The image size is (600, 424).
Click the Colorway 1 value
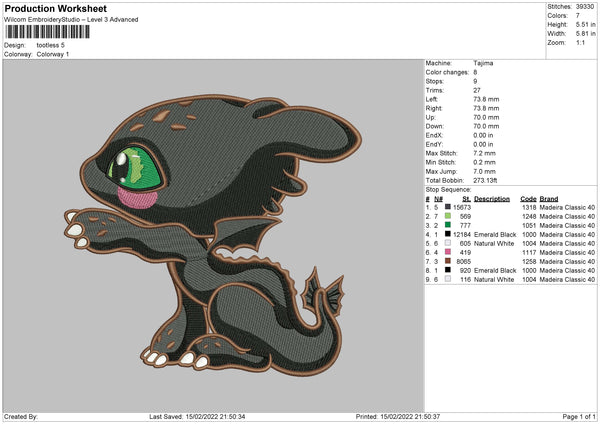pyautogui.click(x=53, y=54)
